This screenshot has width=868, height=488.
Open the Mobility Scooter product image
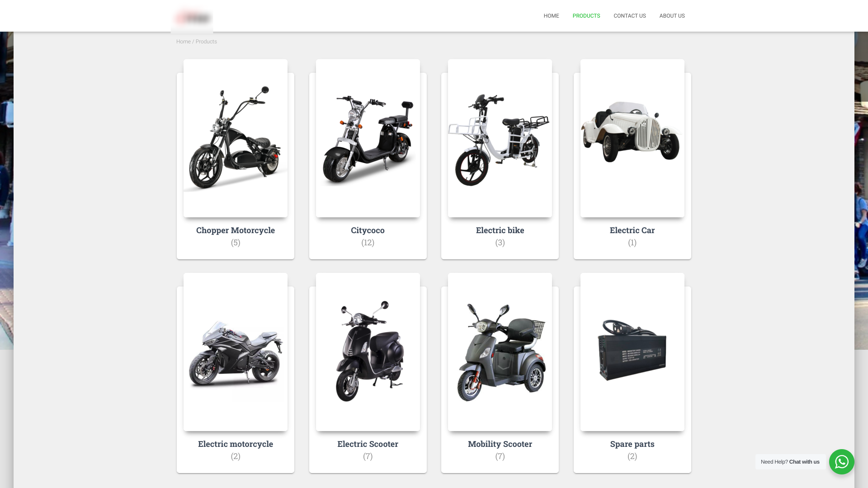pos(500,352)
